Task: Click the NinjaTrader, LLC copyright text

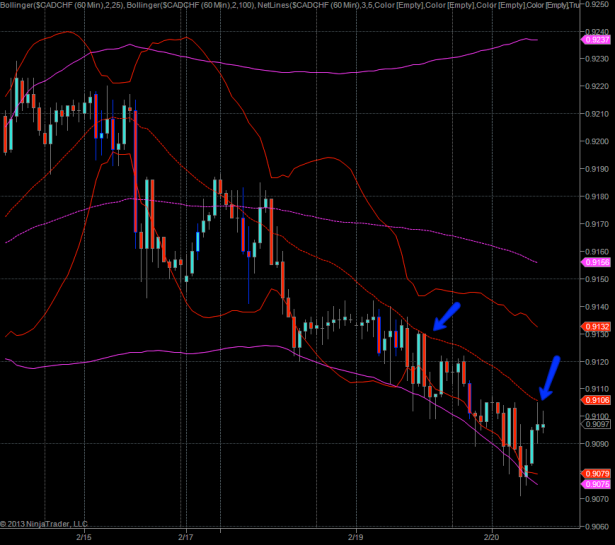Action: 46,522
